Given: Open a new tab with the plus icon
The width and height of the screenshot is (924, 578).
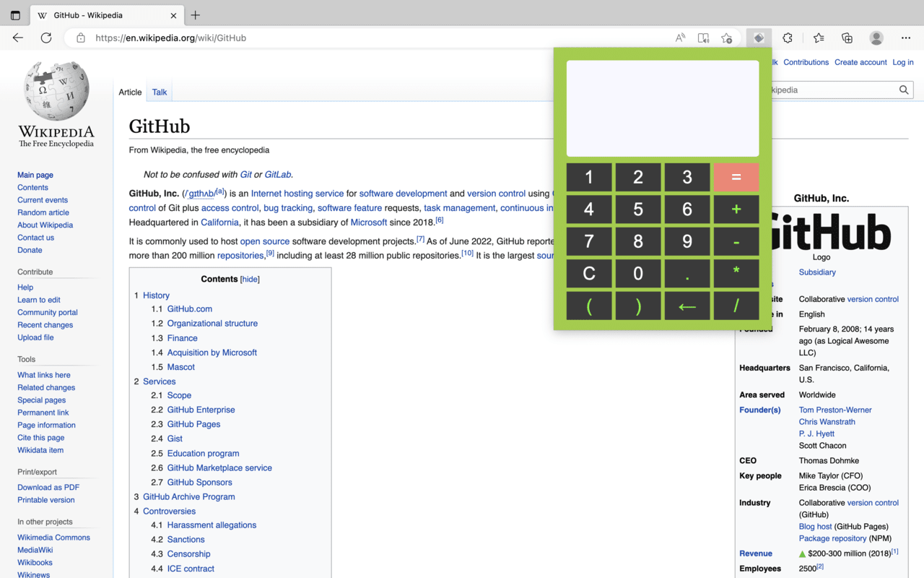Looking at the screenshot, I should [196, 15].
